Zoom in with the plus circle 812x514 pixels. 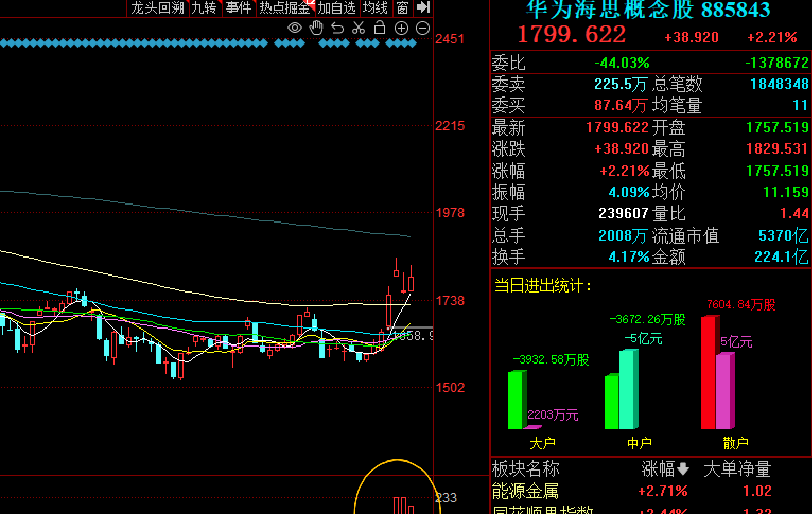coord(401,29)
